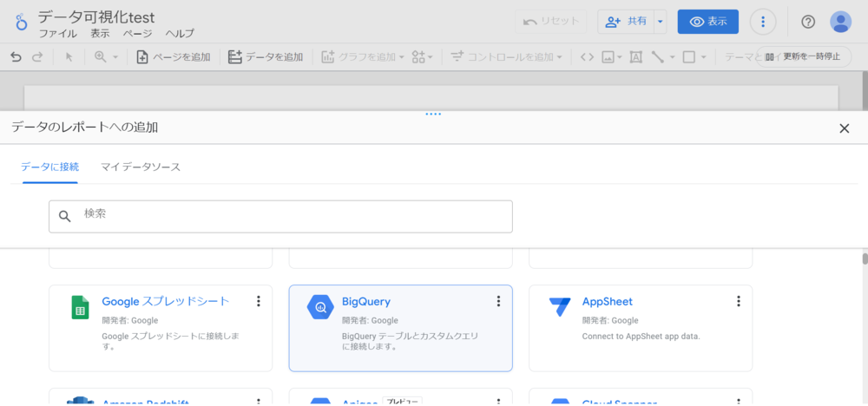Open the ファイル menu

58,34
